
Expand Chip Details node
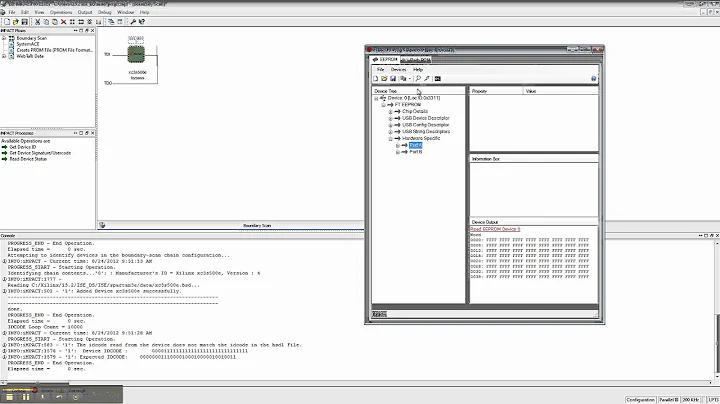click(x=391, y=112)
